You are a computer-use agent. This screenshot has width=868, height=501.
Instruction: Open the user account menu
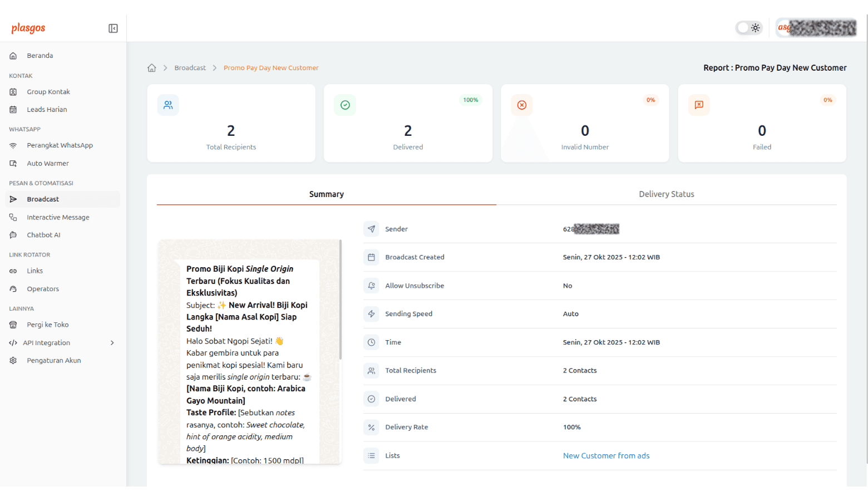(816, 28)
